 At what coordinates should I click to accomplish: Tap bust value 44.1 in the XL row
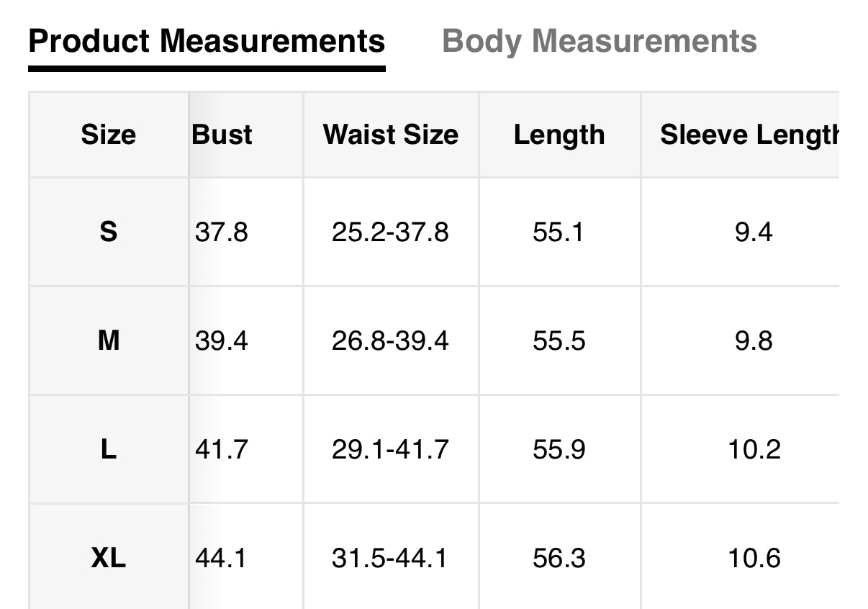click(x=221, y=558)
